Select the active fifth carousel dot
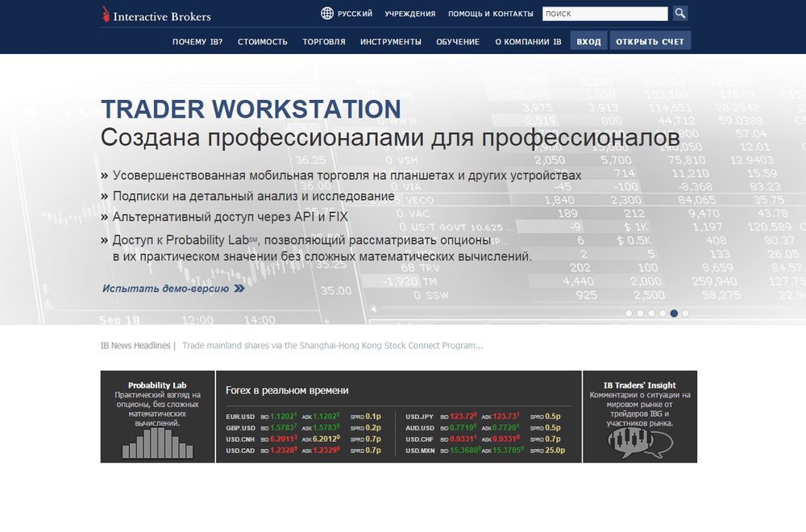The image size is (806, 532). [x=674, y=313]
